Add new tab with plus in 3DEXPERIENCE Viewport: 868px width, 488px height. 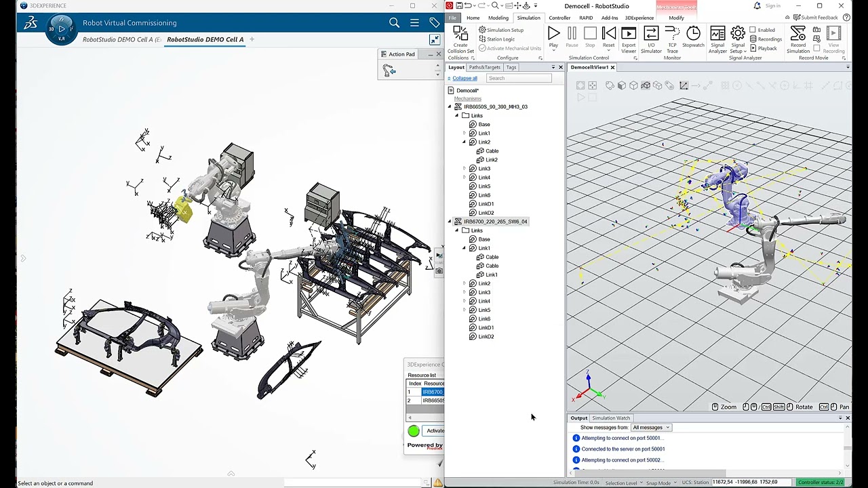click(x=252, y=39)
